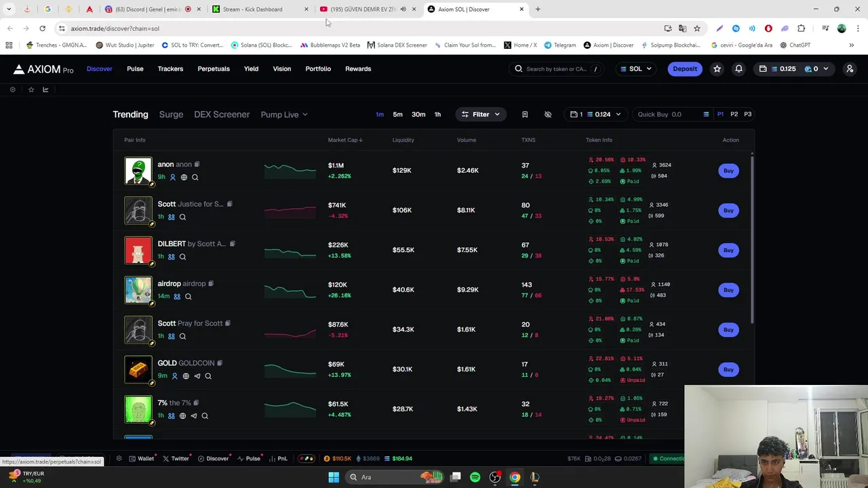The width and height of the screenshot is (868, 488).
Task: Bookmark this page with the Chrome star
Action: tap(696, 28)
